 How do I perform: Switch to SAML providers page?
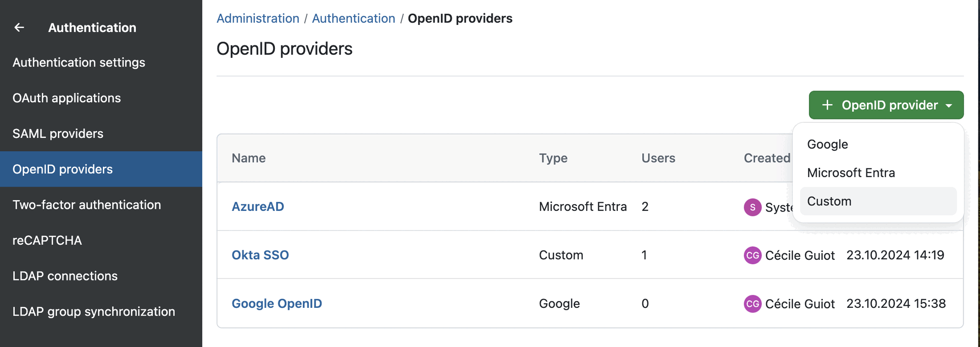[58, 134]
